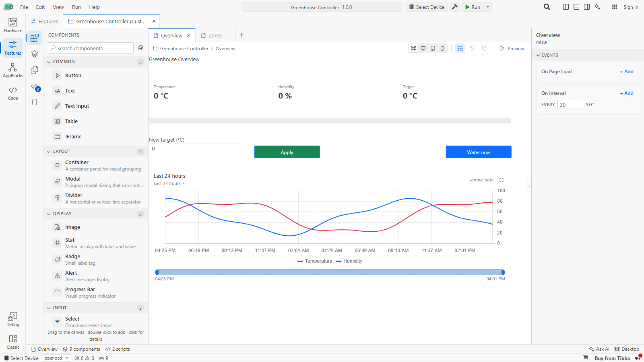
Task: Open the File menu
Action: click(24, 7)
